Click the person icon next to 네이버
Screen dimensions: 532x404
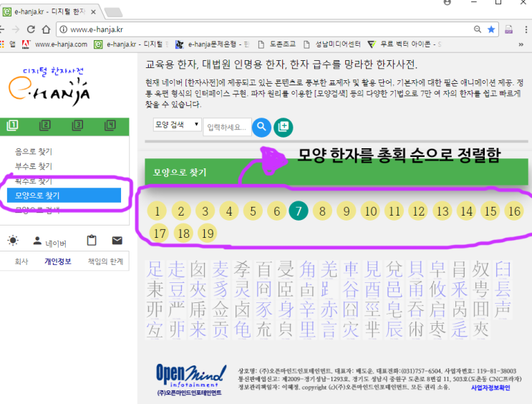click(x=37, y=241)
